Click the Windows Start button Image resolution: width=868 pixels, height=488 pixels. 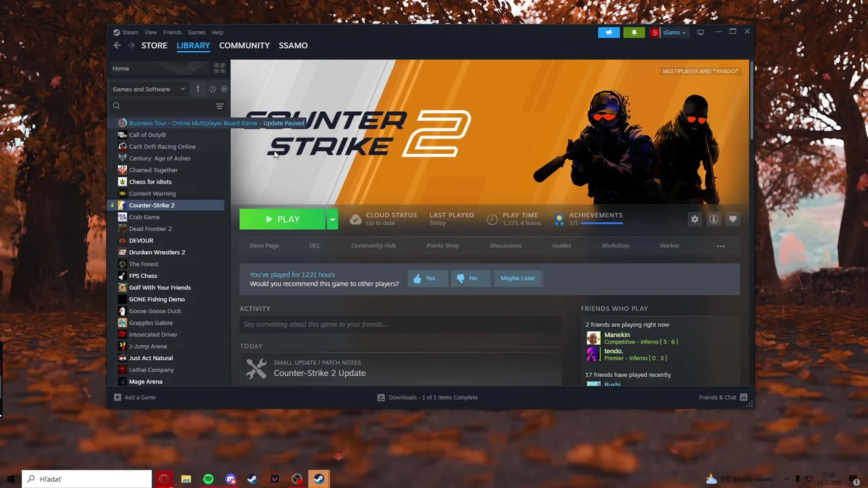coord(11,479)
